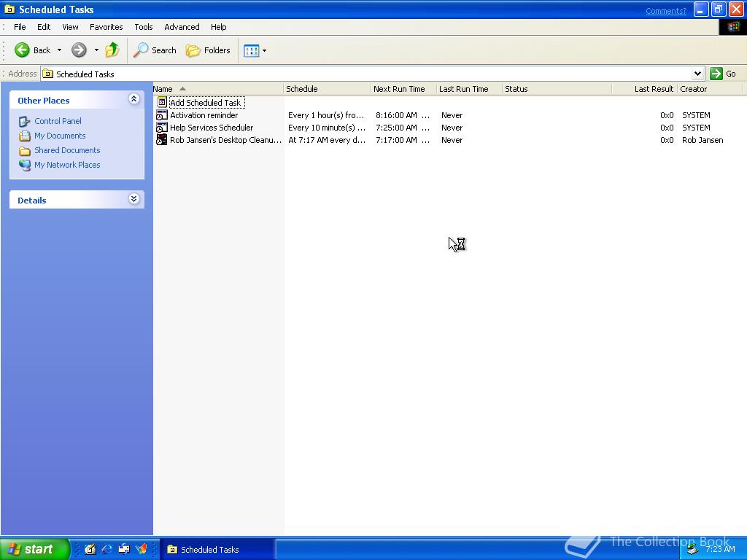Open the Edit menu
The image size is (747, 560).
[x=44, y=27]
